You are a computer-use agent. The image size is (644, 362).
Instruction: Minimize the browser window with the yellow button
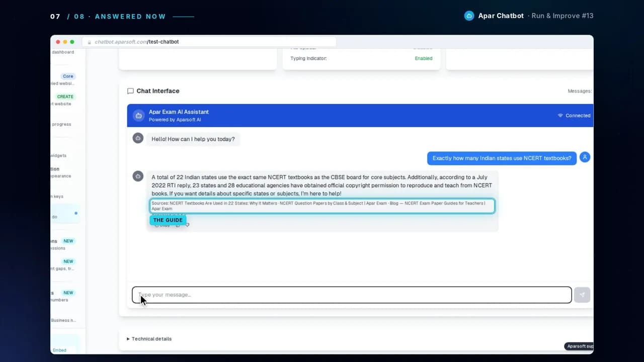[65, 42]
